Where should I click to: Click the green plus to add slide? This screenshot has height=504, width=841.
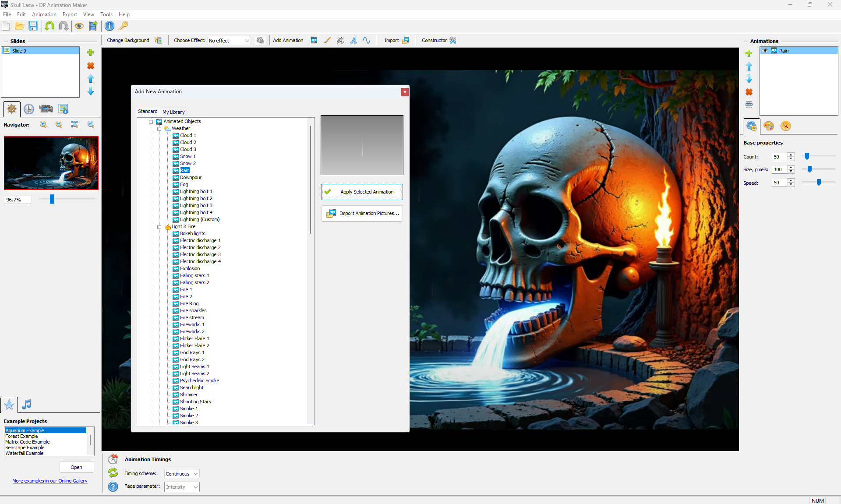tap(91, 53)
